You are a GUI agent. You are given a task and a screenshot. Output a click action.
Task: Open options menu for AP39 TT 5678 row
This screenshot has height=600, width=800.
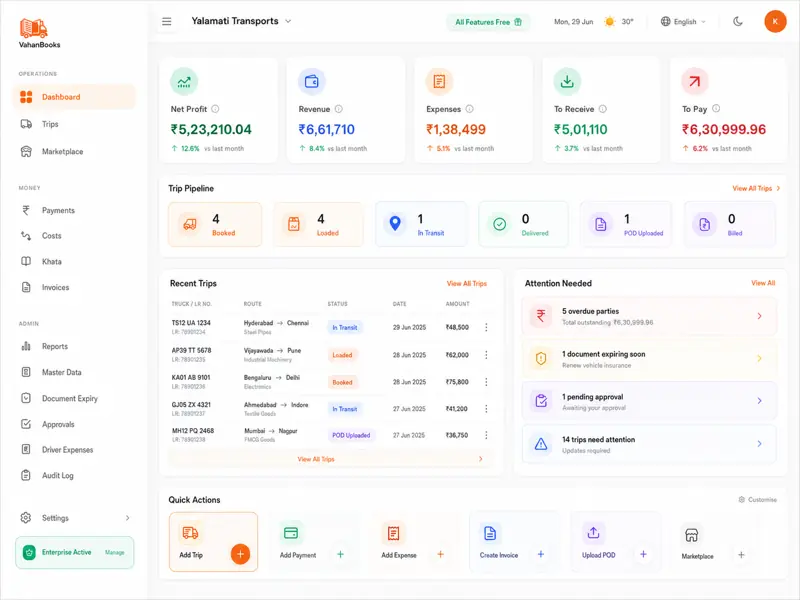coord(486,355)
